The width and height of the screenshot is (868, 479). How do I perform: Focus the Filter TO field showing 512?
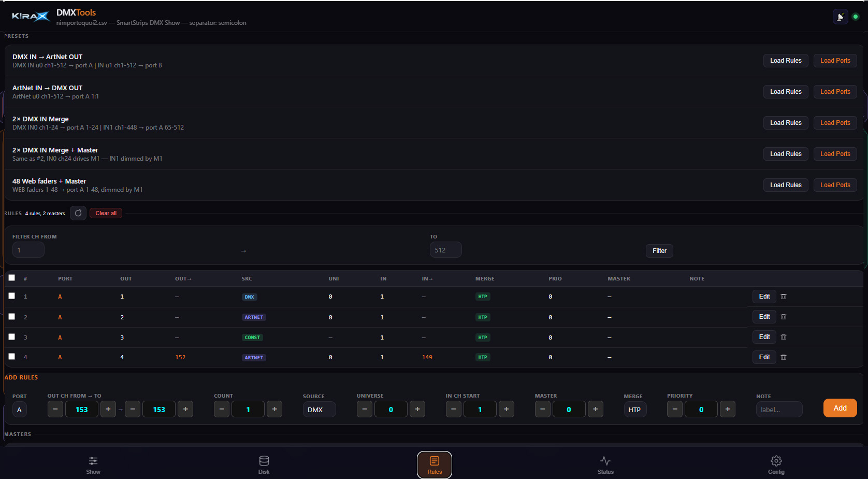click(x=445, y=250)
